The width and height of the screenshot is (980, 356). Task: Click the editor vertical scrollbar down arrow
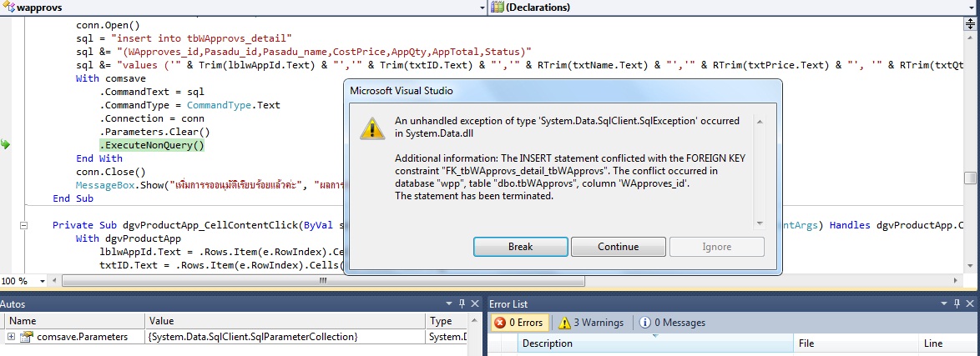(970, 267)
